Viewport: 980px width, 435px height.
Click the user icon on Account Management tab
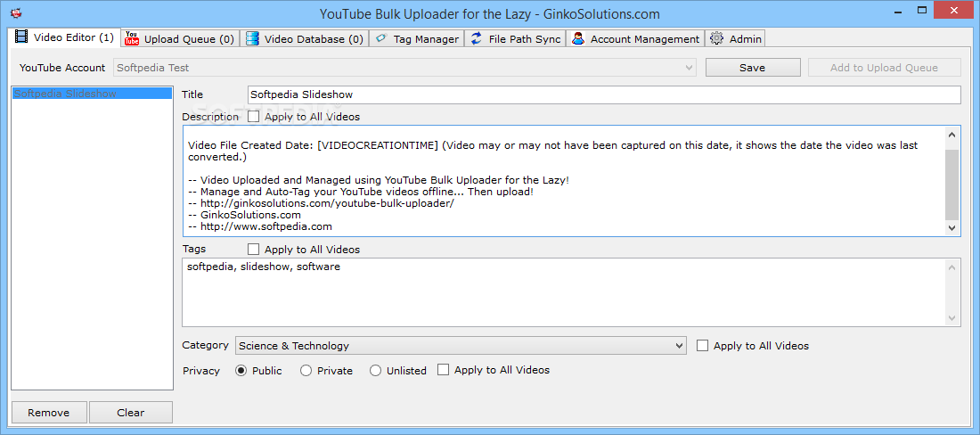point(578,38)
